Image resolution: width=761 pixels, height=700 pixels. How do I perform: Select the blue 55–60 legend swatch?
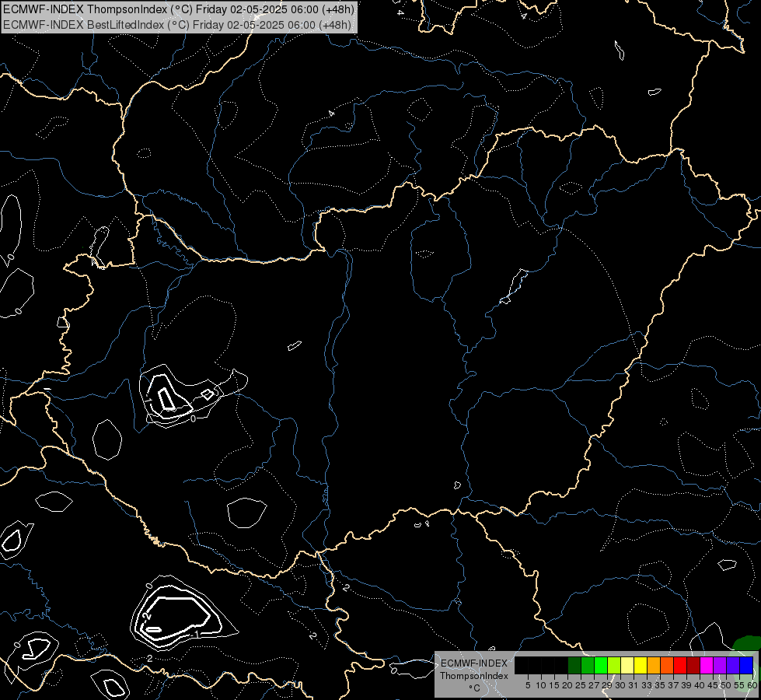[x=746, y=665]
